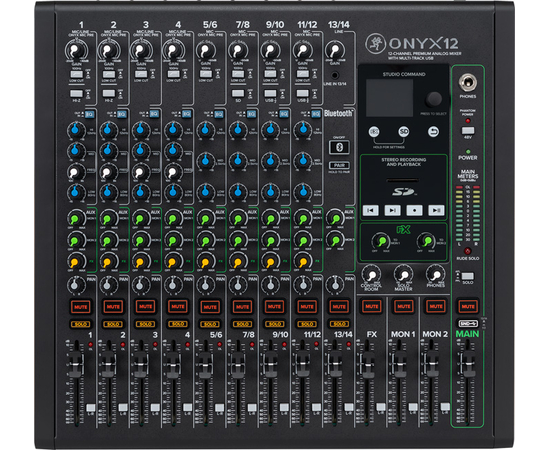Tap the Studio Command display screen
550x450 pixels.
pos(389,98)
